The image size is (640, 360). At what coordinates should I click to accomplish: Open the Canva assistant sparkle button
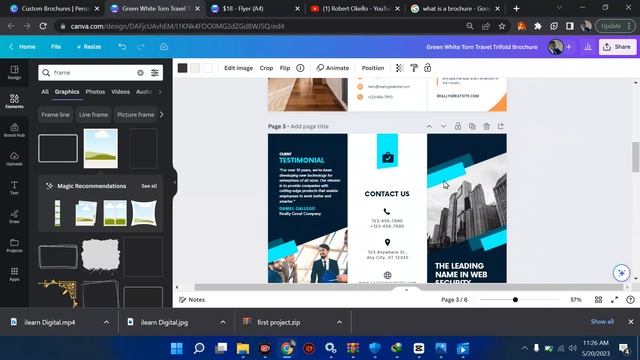point(622,273)
